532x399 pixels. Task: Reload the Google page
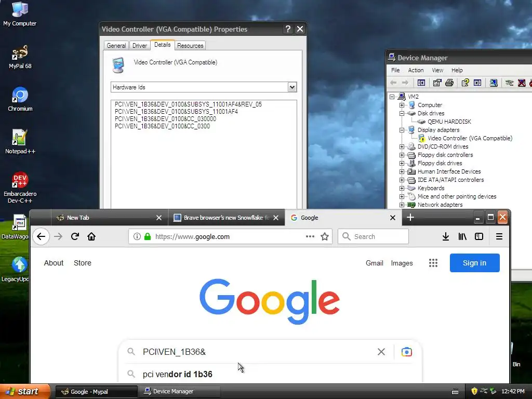(x=75, y=236)
